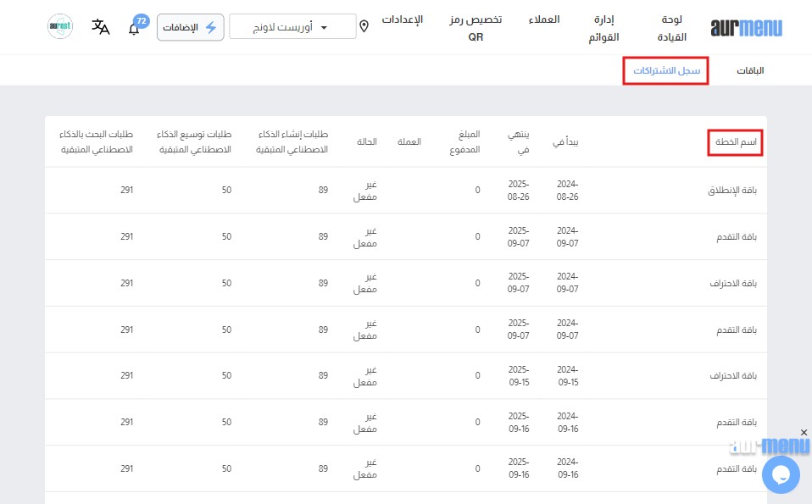812x504 pixels.
Task: Click the dropdown arrow beside أوريست لاونج
Action: 324,28
